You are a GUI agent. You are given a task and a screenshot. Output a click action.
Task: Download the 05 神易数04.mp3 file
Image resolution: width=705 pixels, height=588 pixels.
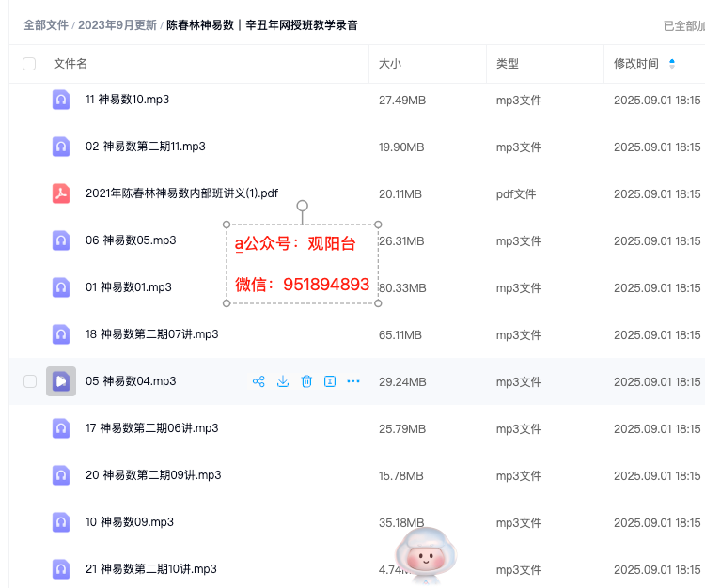283,381
